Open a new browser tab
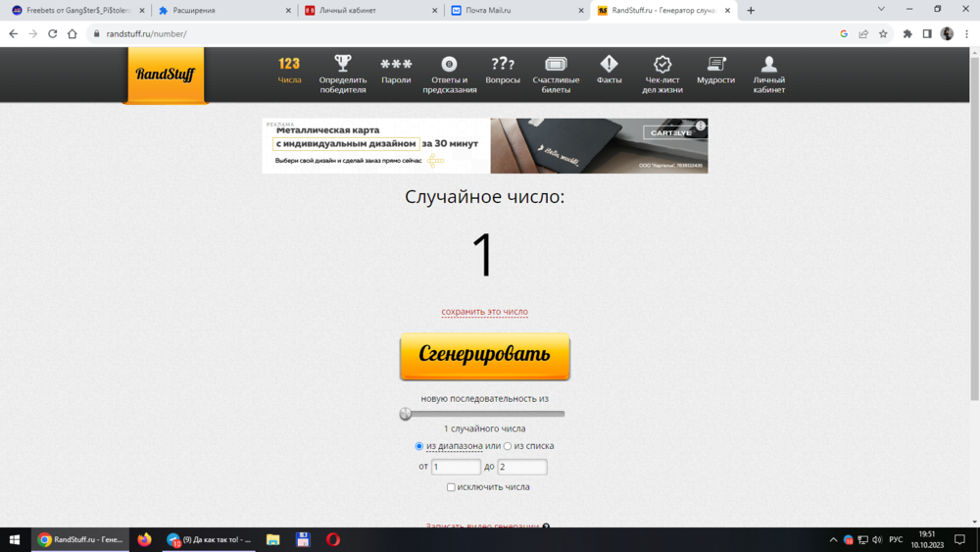The height and width of the screenshot is (552, 980). click(751, 11)
